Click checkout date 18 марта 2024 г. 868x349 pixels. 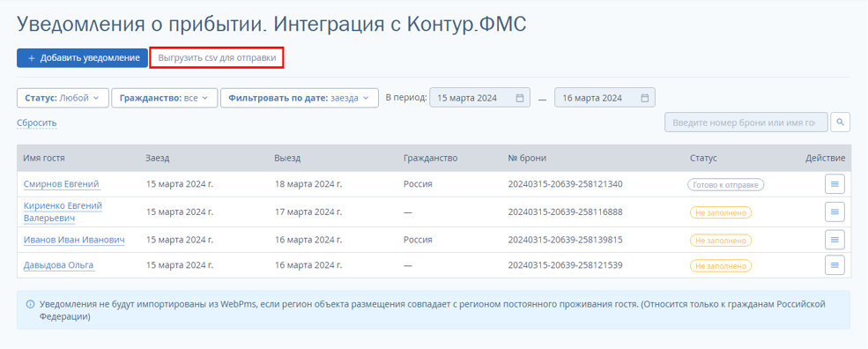tap(308, 184)
